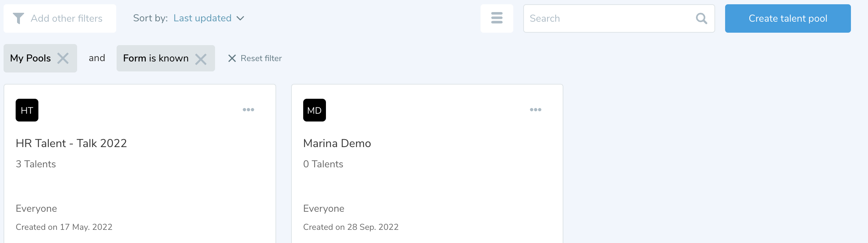Focus the Search input field
The image size is (868, 243).
608,18
